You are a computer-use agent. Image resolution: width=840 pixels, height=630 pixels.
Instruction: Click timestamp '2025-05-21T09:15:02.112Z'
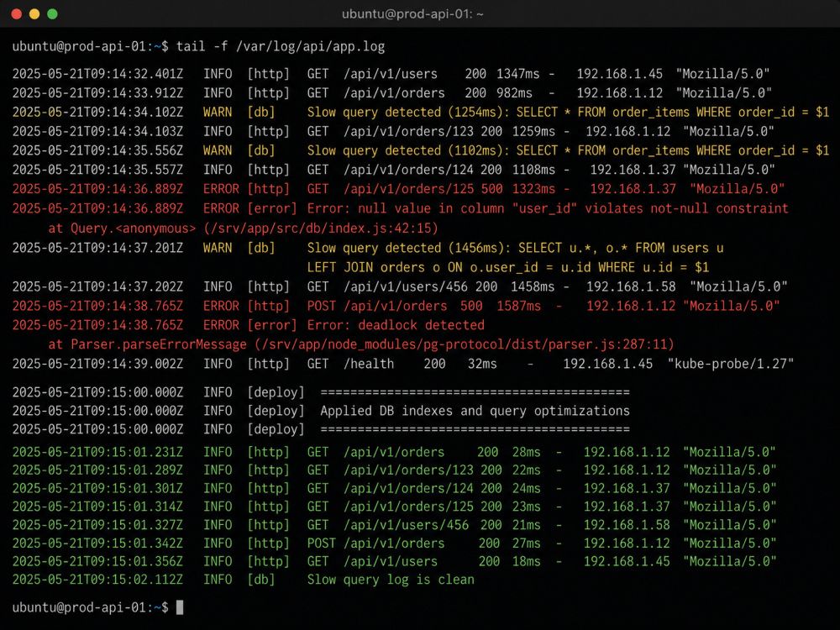[97, 580]
